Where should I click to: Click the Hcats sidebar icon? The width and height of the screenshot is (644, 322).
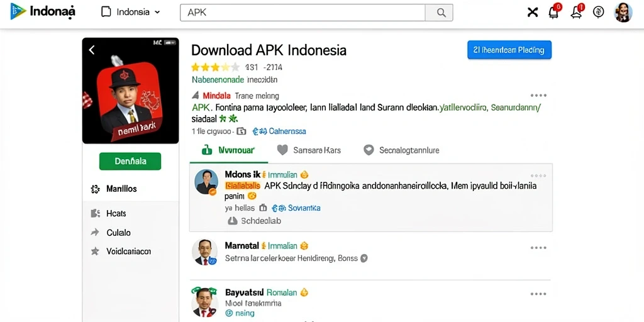tap(96, 213)
